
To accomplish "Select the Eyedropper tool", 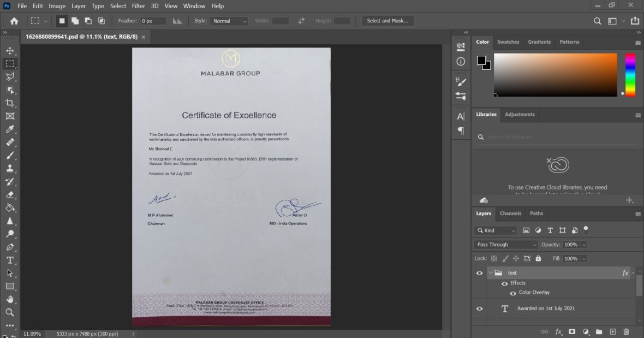I will pyautogui.click(x=10, y=129).
